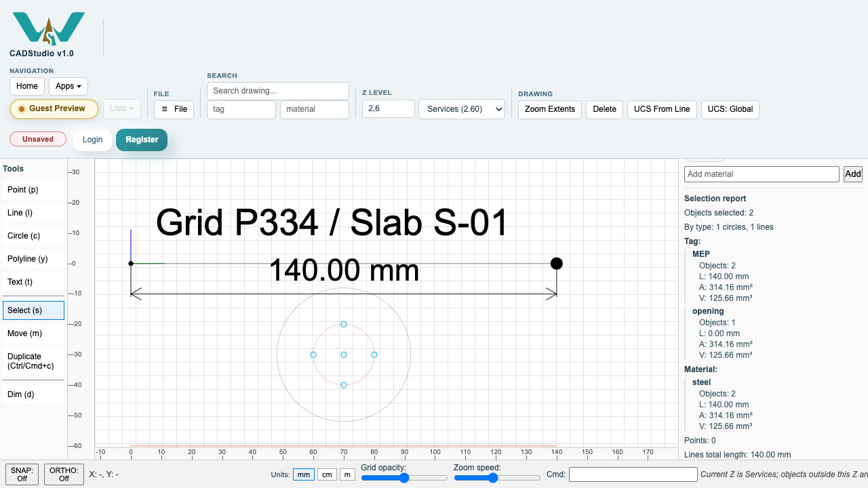Click the '140.00 mm' dimension text

coord(344,270)
